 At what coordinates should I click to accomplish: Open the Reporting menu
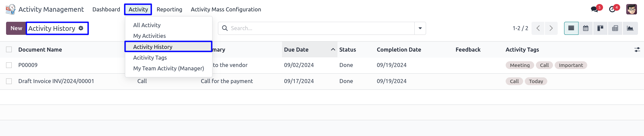(169, 9)
